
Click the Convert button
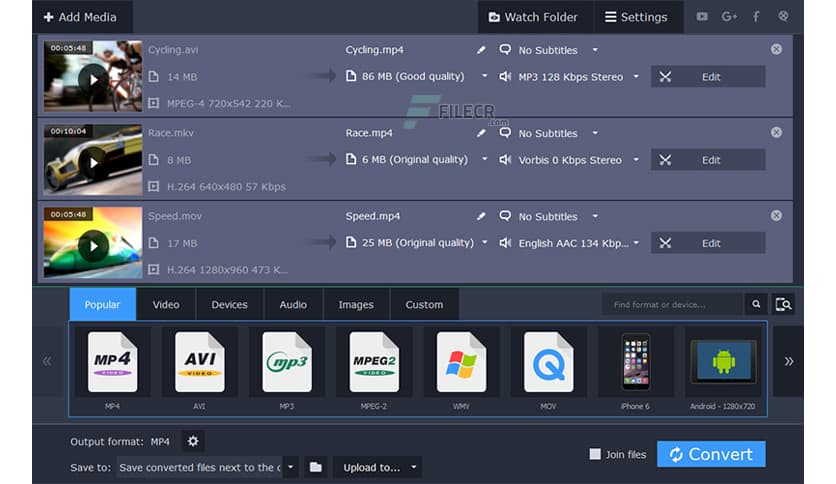click(711, 454)
